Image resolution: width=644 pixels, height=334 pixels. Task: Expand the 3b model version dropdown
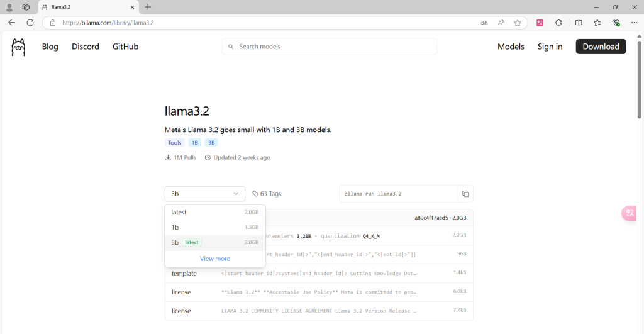point(204,194)
